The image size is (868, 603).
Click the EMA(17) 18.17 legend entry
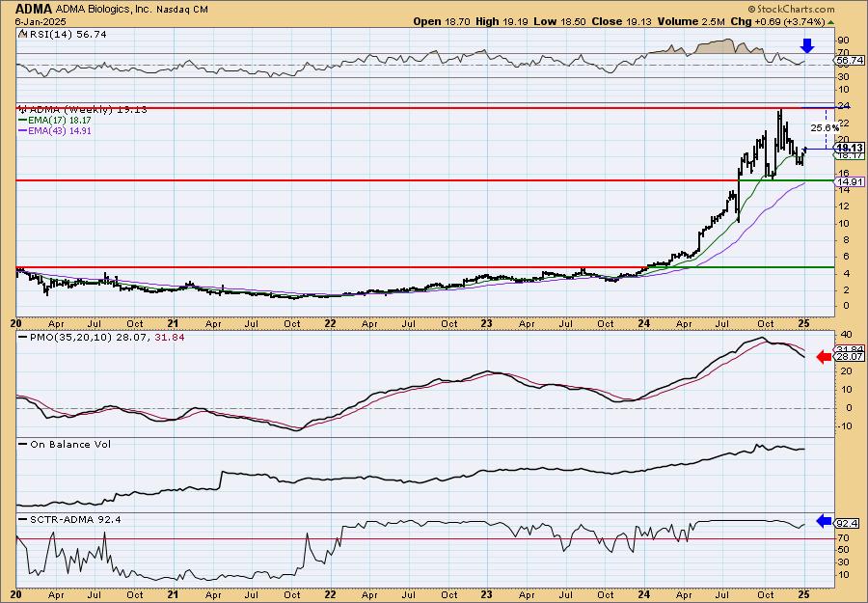(x=62, y=121)
